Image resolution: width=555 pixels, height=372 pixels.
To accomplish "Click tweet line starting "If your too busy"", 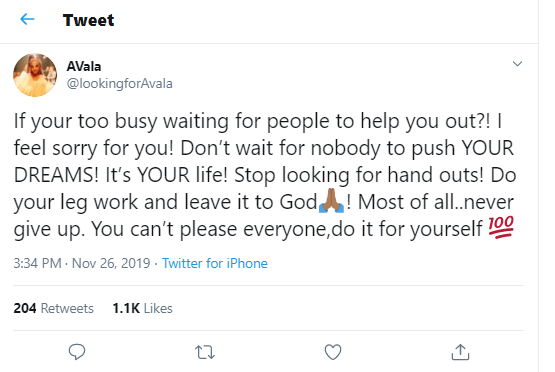I will [x=258, y=121].
